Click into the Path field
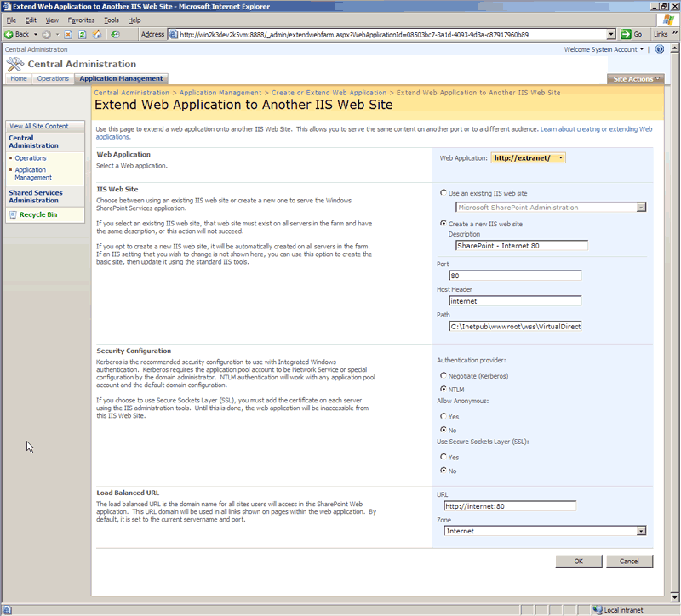 [x=515, y=327]
